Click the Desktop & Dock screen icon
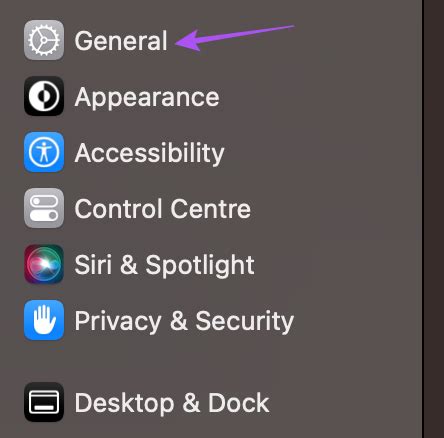This screenshot has height=438, width=444. 44,402
